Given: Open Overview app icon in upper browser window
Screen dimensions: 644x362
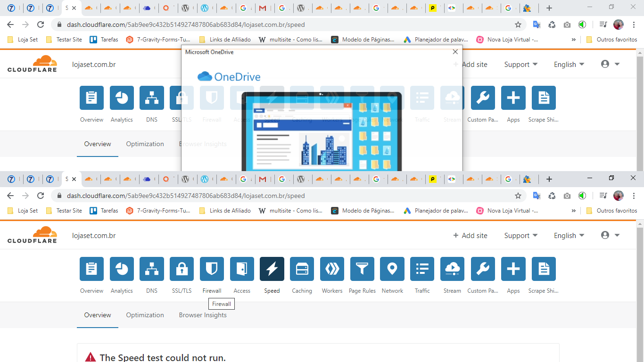Looking at the screenshot, I should point(91,98).
